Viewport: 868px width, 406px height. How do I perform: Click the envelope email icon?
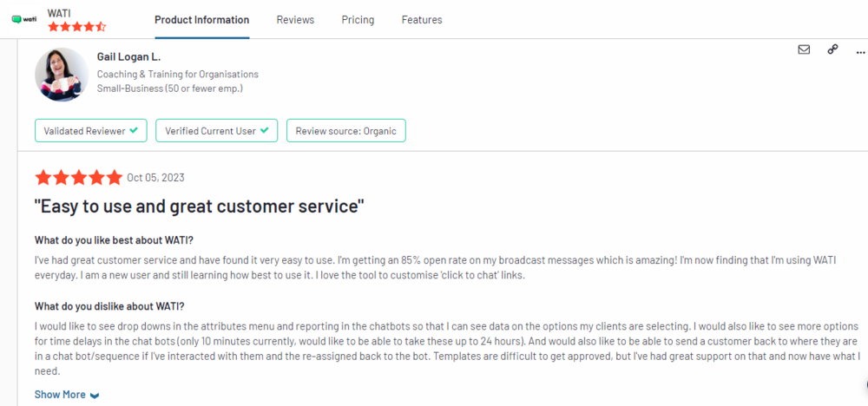[804, 49]
